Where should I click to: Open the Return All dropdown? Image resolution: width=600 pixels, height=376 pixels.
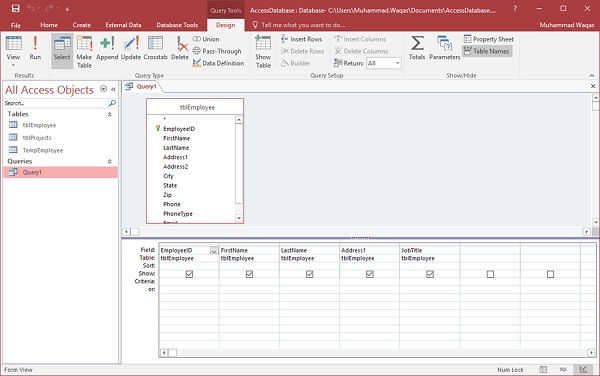tap(398, 63)
